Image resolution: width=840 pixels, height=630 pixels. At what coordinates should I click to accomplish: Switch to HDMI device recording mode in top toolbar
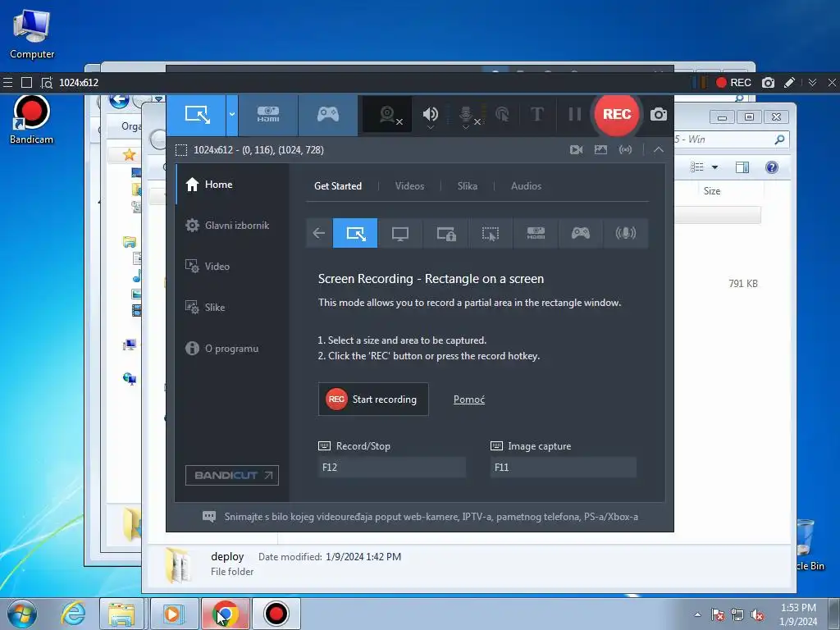[268, 114]
